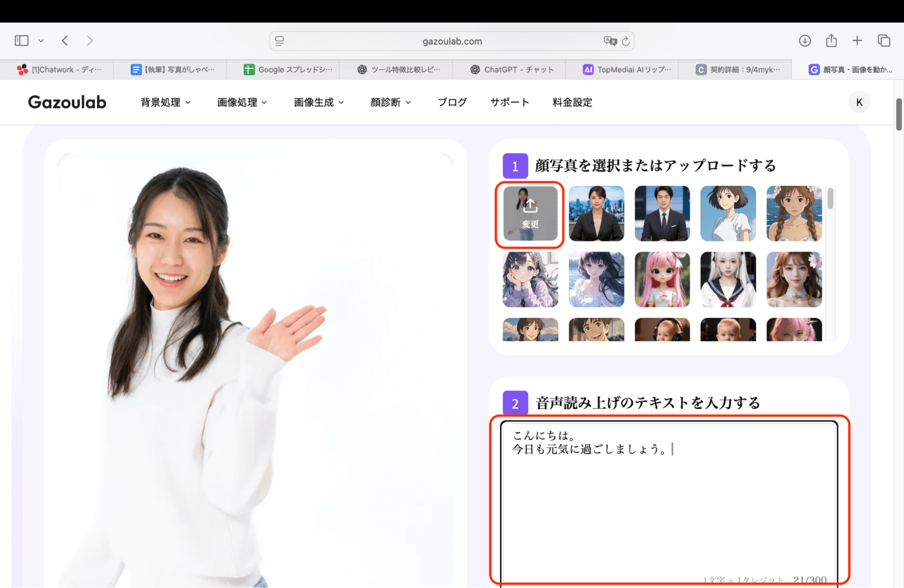
Task: Go to the 料金設定 page
Action: [x=572, y=102]
